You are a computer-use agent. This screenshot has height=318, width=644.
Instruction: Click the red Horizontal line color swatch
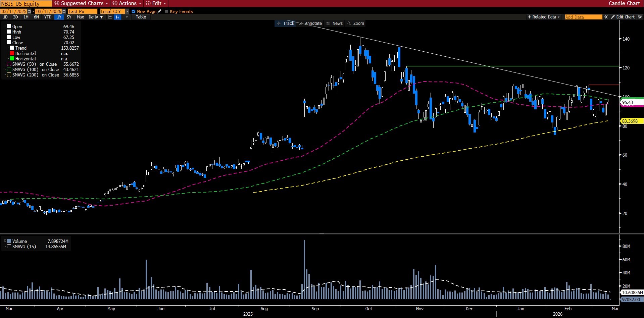pos(12,53)
